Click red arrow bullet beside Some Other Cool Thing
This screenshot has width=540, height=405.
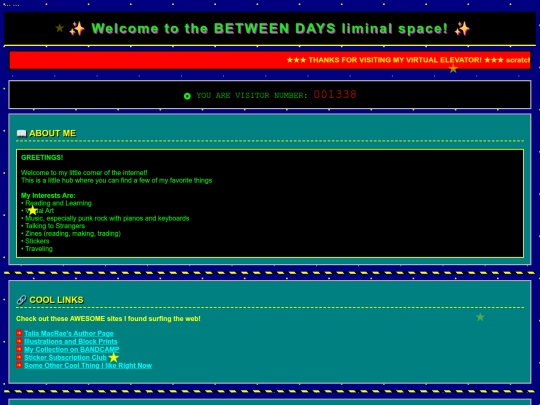(19, 365)
